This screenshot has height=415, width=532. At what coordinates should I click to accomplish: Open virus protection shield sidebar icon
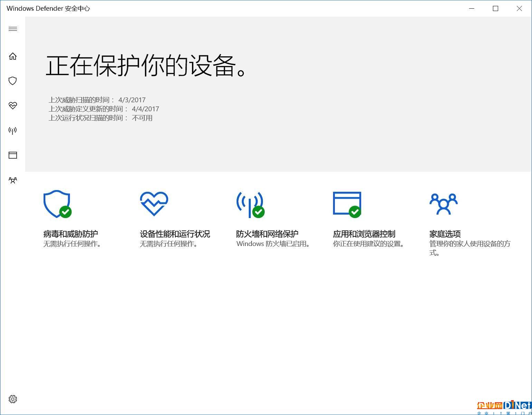click(x=13, y=81)
